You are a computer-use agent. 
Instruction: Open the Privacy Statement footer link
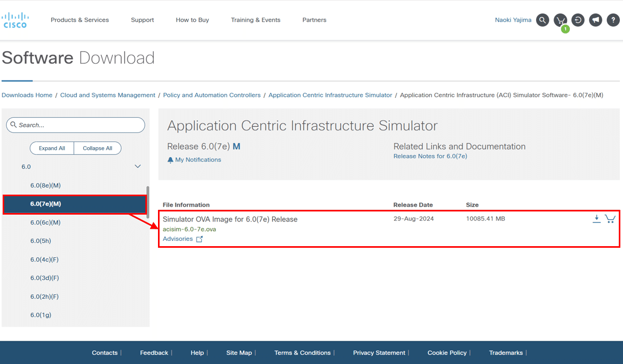pos(379,352)
